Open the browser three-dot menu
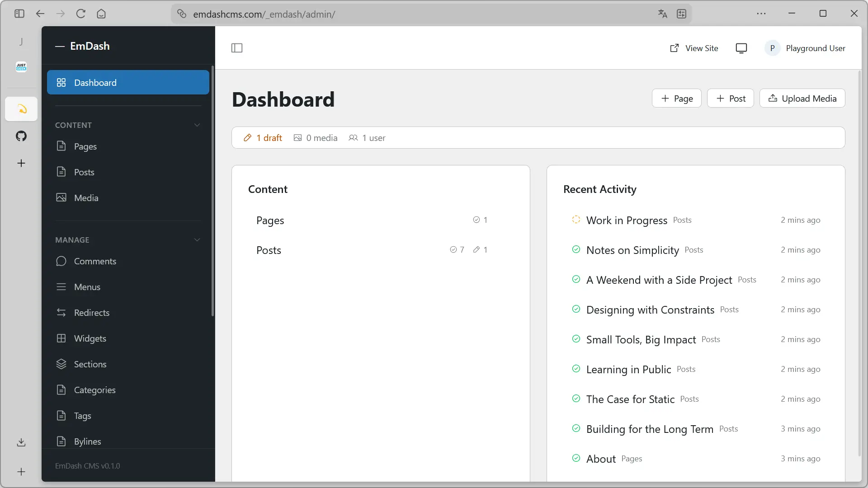Image resolution: width=868 pixels, height=488 pixels. point(761,14)
